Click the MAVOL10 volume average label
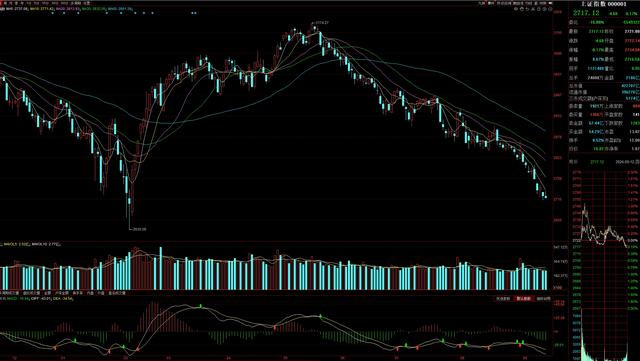 46,244
